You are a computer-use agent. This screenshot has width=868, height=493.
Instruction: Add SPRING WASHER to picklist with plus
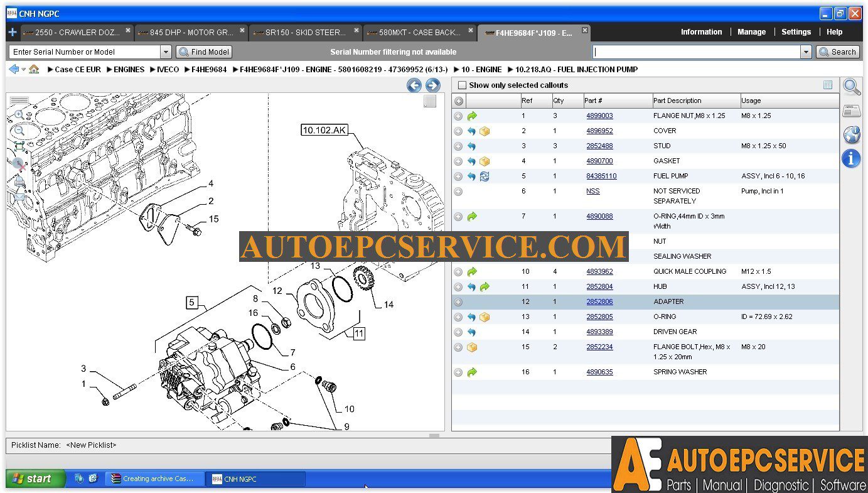coord(458,372)
